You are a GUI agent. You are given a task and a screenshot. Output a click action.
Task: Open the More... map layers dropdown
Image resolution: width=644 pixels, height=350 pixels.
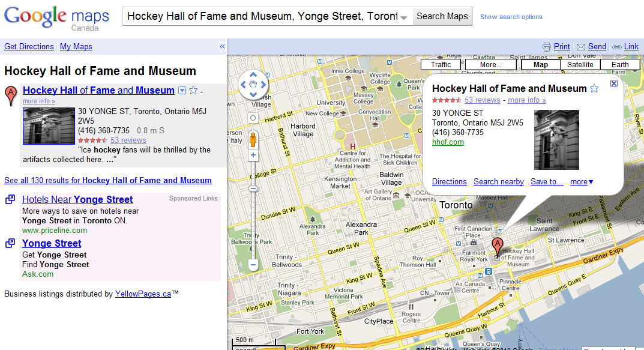491,64
